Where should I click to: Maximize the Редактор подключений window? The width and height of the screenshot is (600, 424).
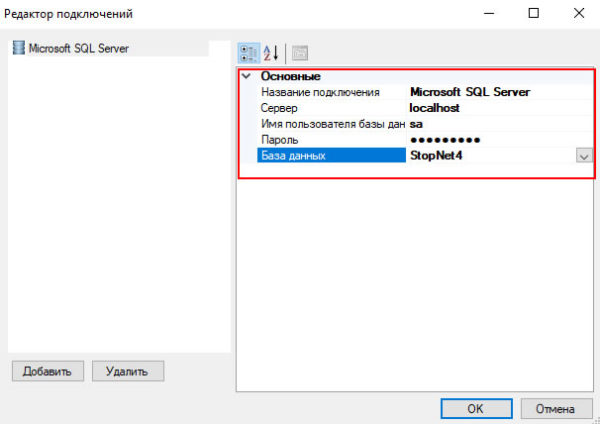coord(533,13)
